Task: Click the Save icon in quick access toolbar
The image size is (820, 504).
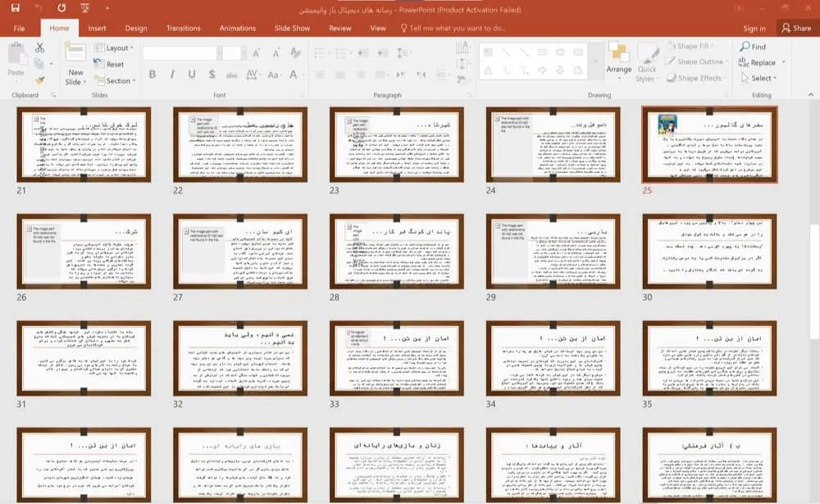Action: pyautogui.click(x=16, y=8)
